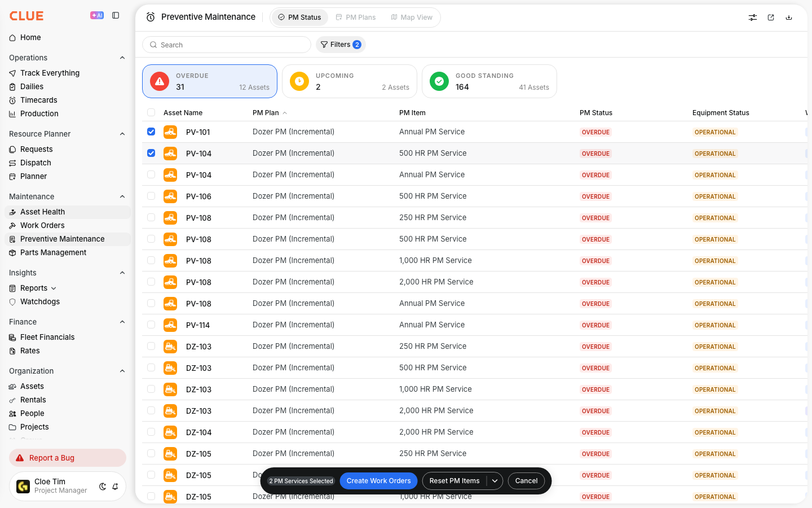Switch to the PM Status tab
Screen dimensions: 812x508
299,17
